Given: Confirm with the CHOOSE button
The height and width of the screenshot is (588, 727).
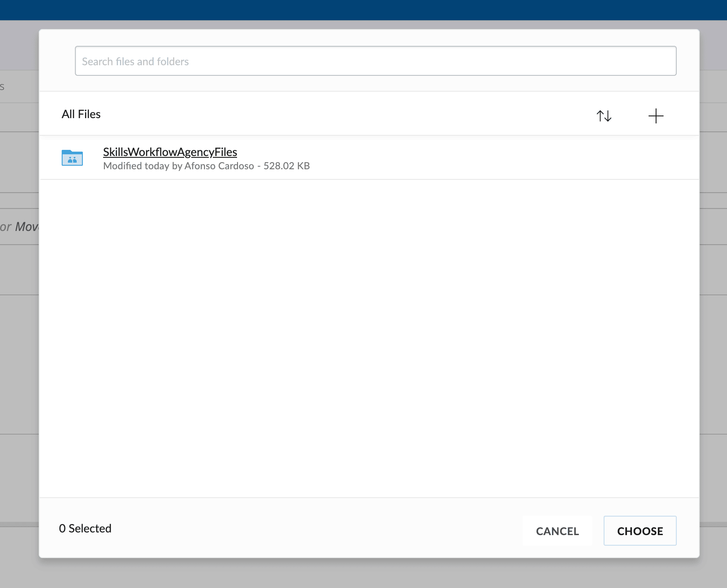Looking at the screenshot, I should [640, 531].
